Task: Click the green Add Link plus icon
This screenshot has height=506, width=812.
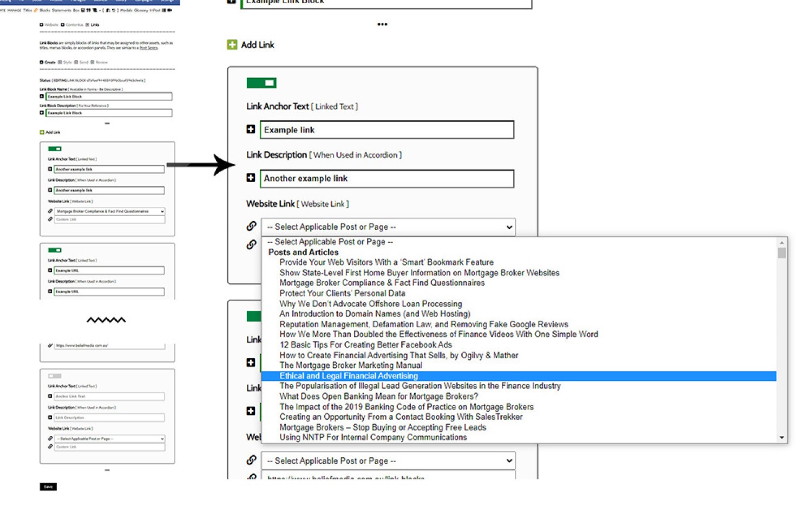Action: 232,44
